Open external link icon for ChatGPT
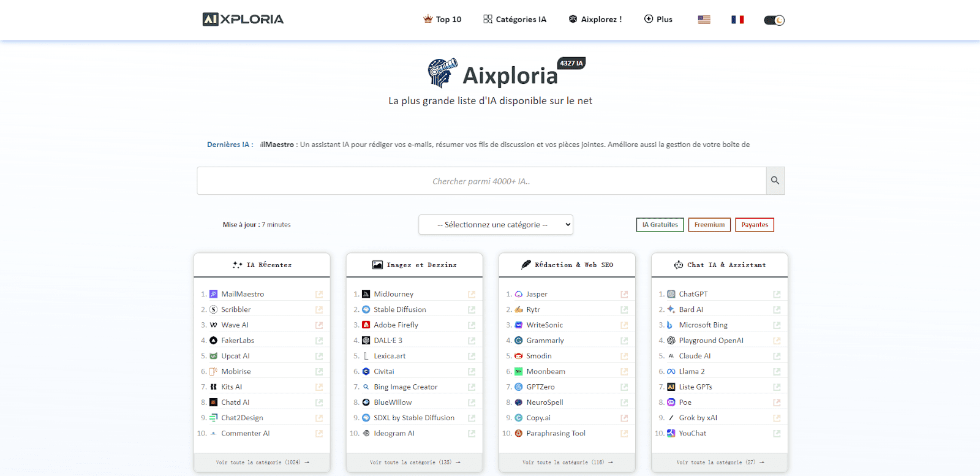 coord(777,294)
